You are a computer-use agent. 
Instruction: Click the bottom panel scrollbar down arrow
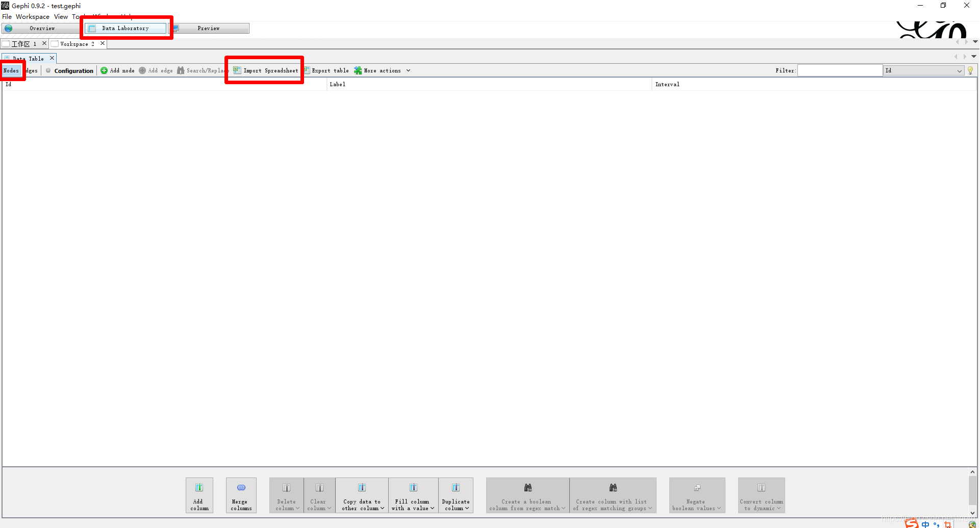[x=972, y=513]
